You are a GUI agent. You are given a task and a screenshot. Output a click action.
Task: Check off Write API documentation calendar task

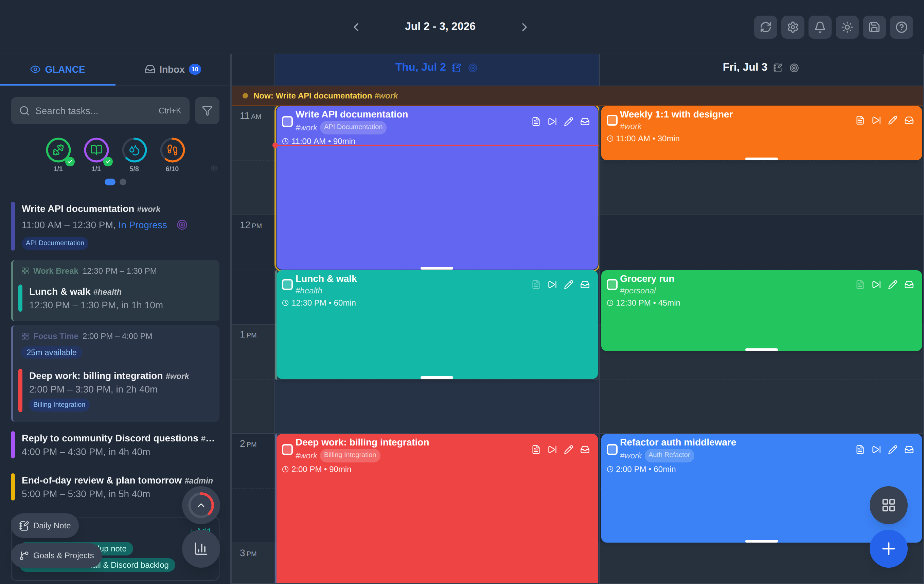287,122
